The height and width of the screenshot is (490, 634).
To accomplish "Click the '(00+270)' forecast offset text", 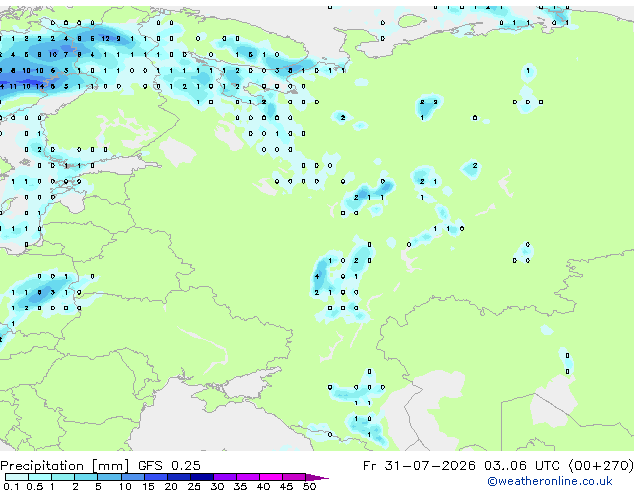I will click(x=601, y=466).
